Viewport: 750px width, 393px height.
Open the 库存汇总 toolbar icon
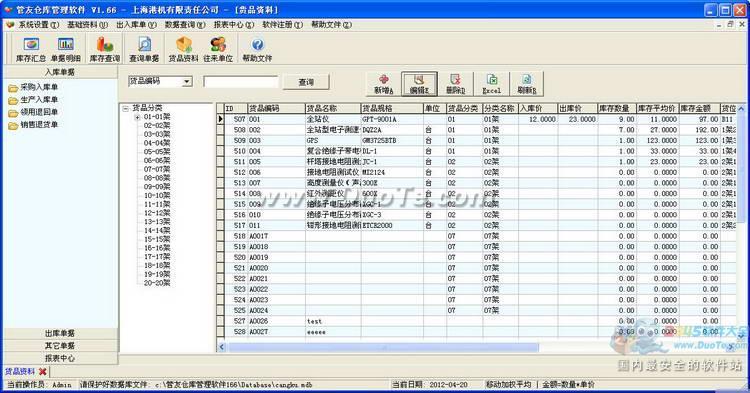tap(31, 49)
